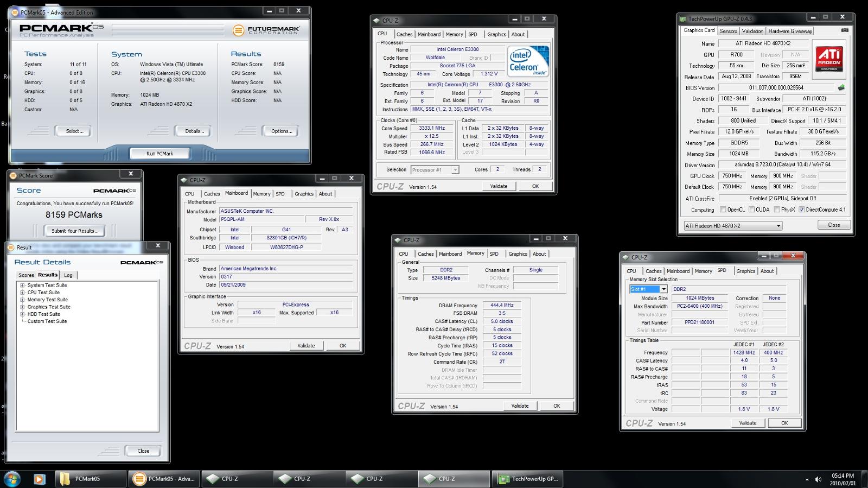Open the Log tab in Result Details

click(68, 275)
